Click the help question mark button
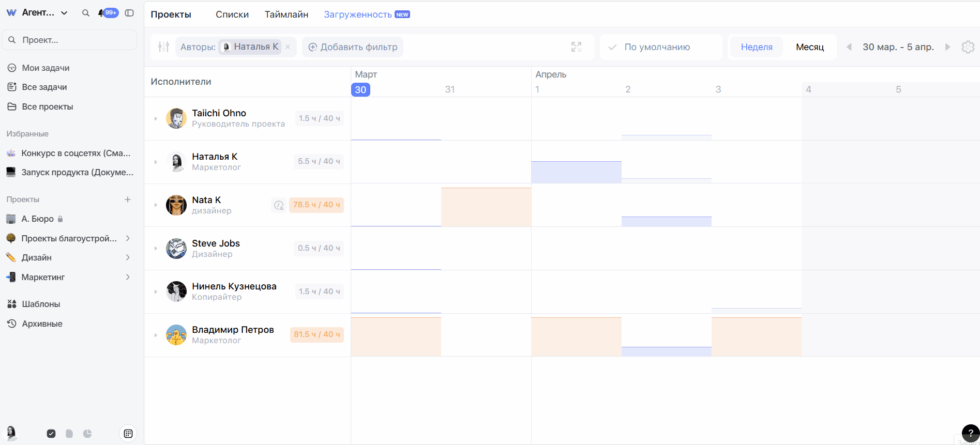The width and height of the screenshot is (980, 445). pyautogui.click(x=970, y=433)
